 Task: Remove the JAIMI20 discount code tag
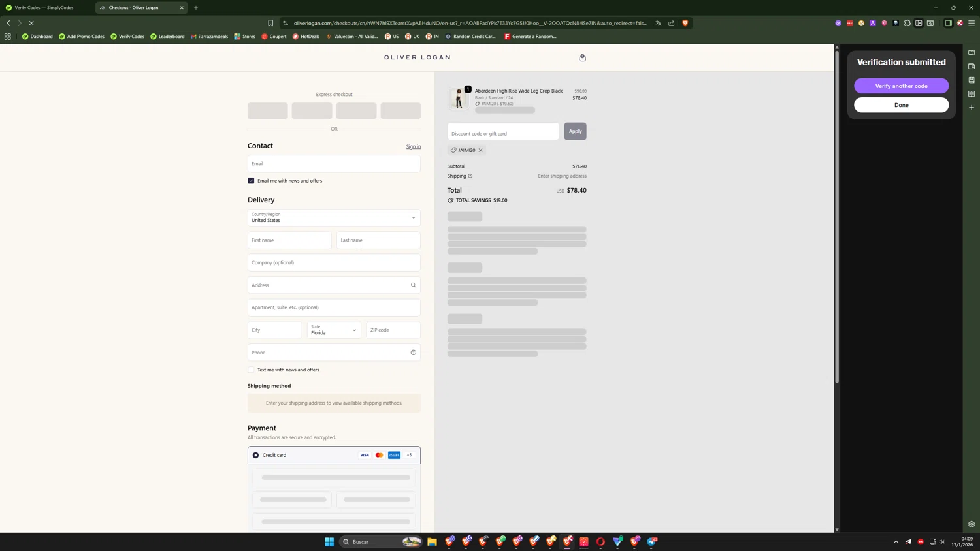(x=480, y=150)
